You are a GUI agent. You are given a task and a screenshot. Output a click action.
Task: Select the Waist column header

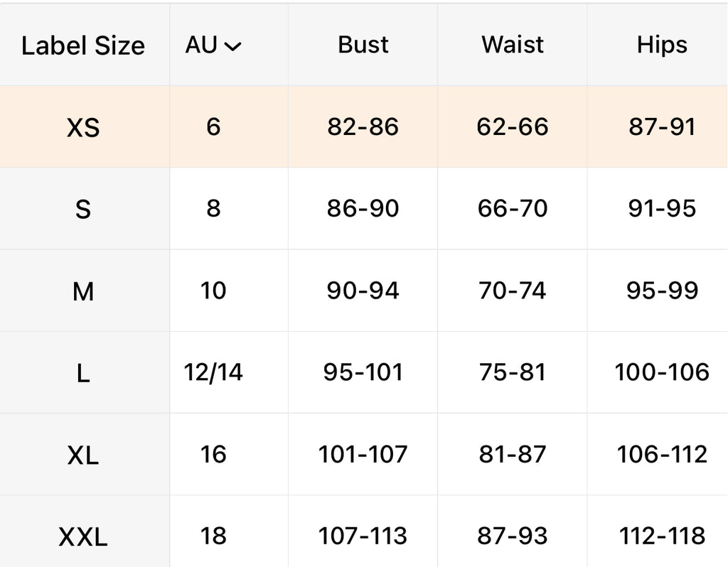513,45
